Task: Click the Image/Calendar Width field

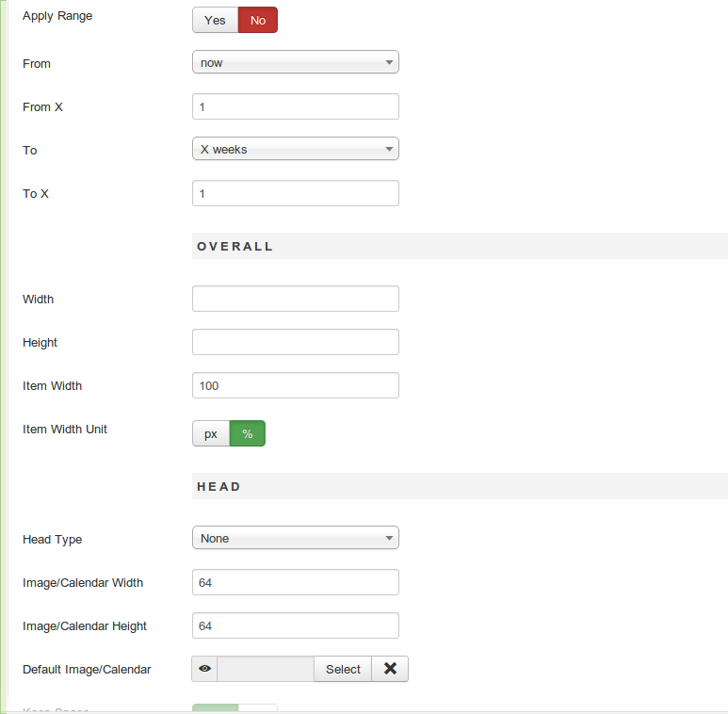Action: click(x=296, y=582)
